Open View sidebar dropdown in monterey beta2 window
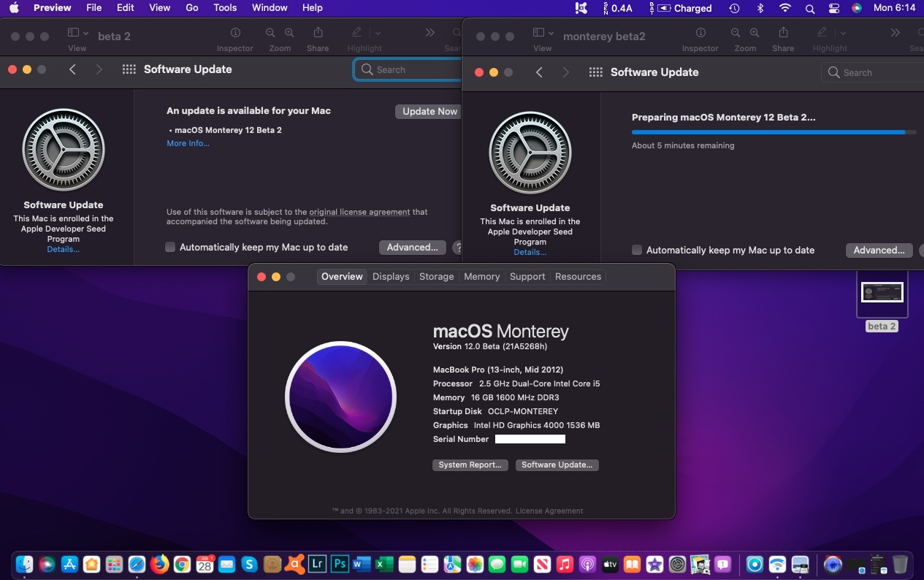 pos(543,33)
